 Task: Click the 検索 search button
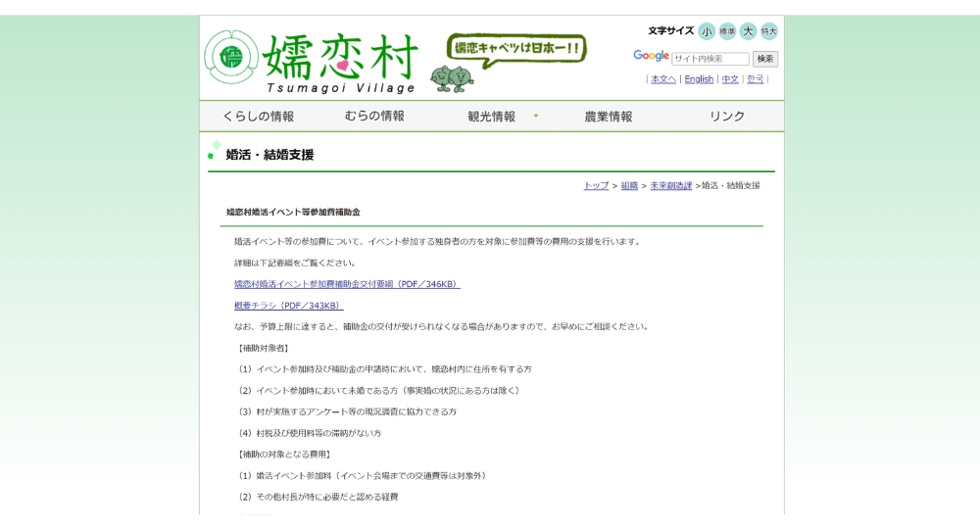[765, 59]
